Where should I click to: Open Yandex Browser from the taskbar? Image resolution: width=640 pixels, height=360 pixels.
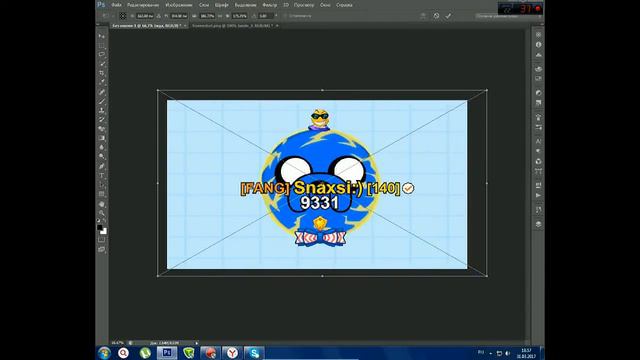pyautogui.click(x=232, y=353)
